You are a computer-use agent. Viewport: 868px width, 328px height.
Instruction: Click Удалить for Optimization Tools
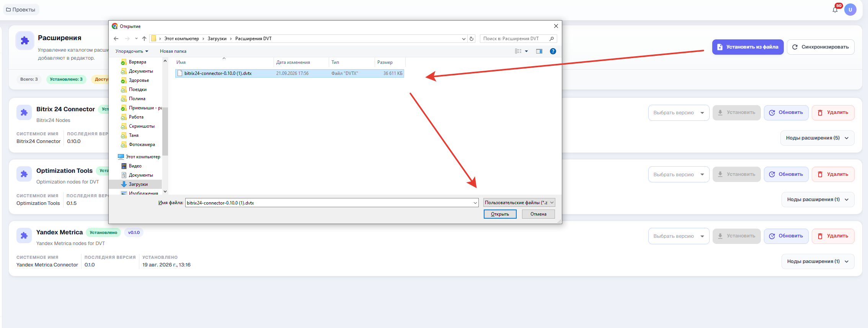pos(833,175)
